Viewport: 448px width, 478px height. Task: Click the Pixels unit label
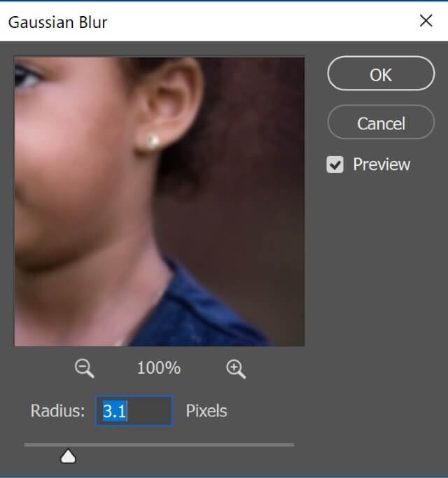tap(206, 411)
